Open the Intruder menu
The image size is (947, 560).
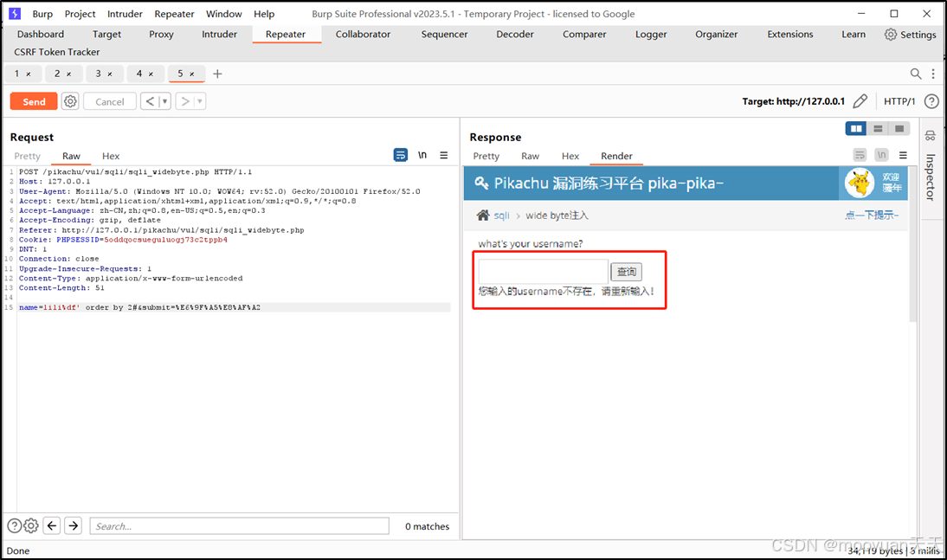coord(125,14)
